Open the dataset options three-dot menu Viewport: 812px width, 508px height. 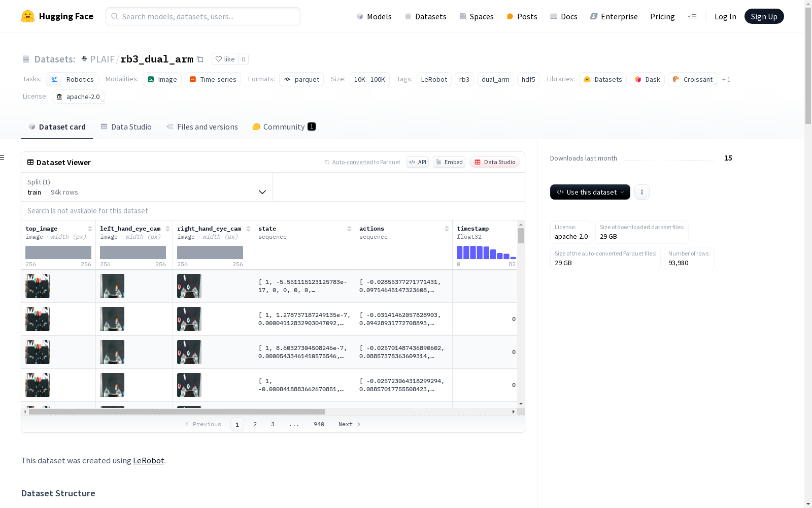tap(642, 192)
